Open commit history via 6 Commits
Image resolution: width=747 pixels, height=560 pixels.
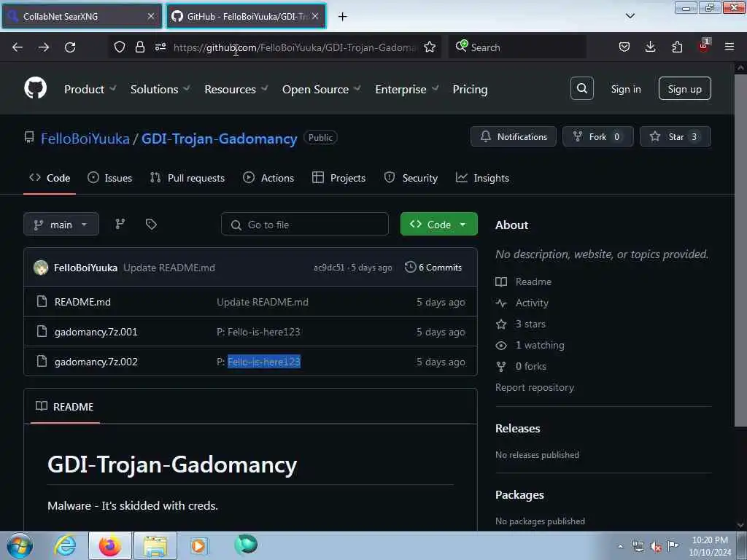433,268
